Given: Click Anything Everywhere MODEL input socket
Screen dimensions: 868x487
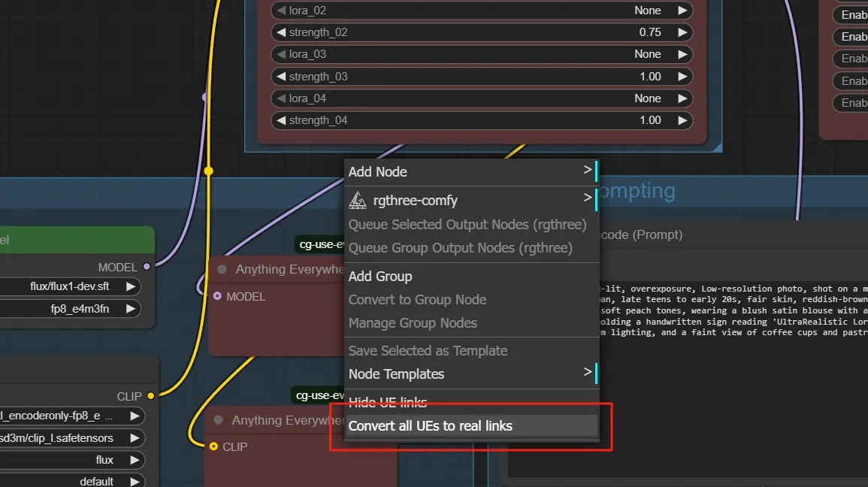Looking at the screenshot, I should click(x=217, y=296).
